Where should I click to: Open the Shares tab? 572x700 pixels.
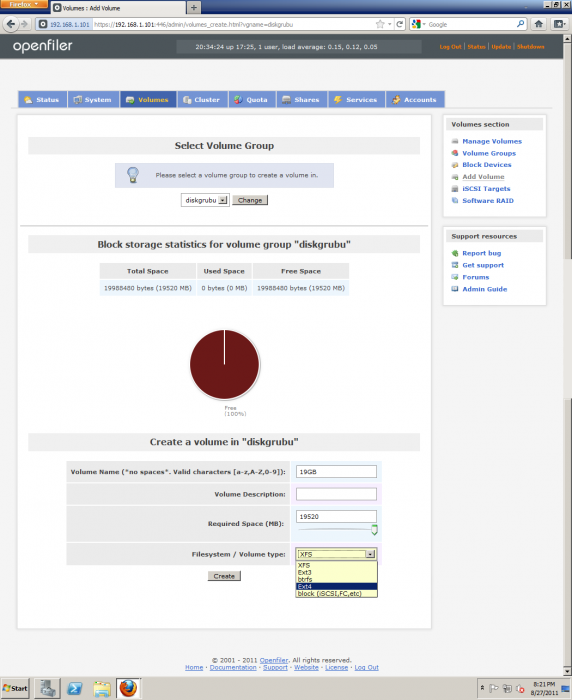(x=302, y=100)
